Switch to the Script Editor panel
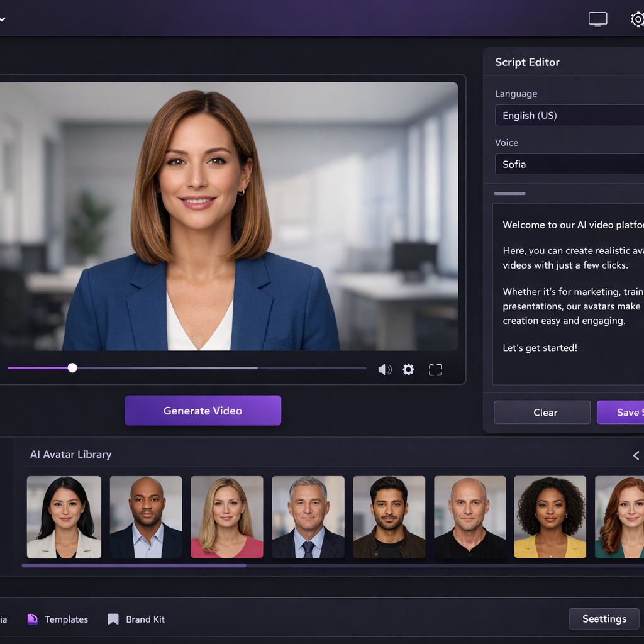 coord(527,62)
